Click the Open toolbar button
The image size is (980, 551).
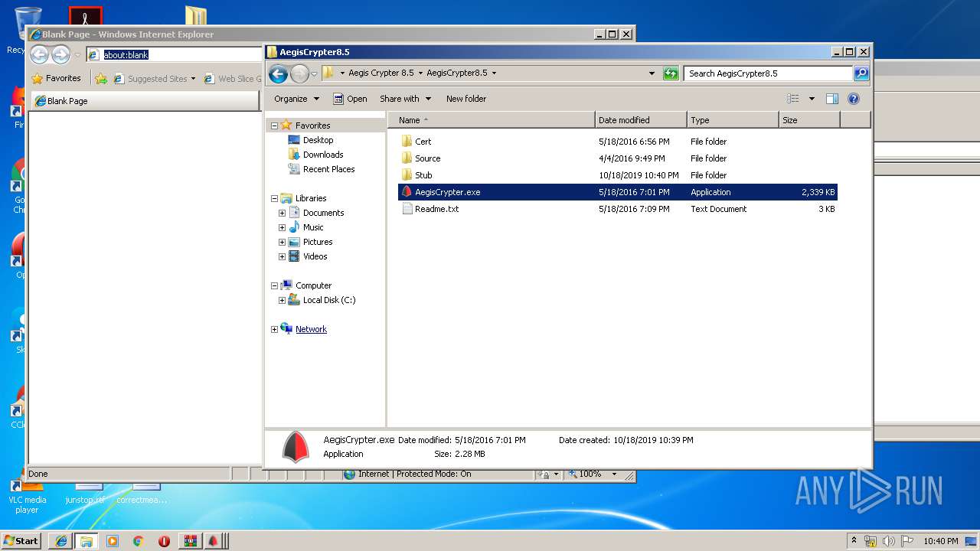tap(350, 99)
